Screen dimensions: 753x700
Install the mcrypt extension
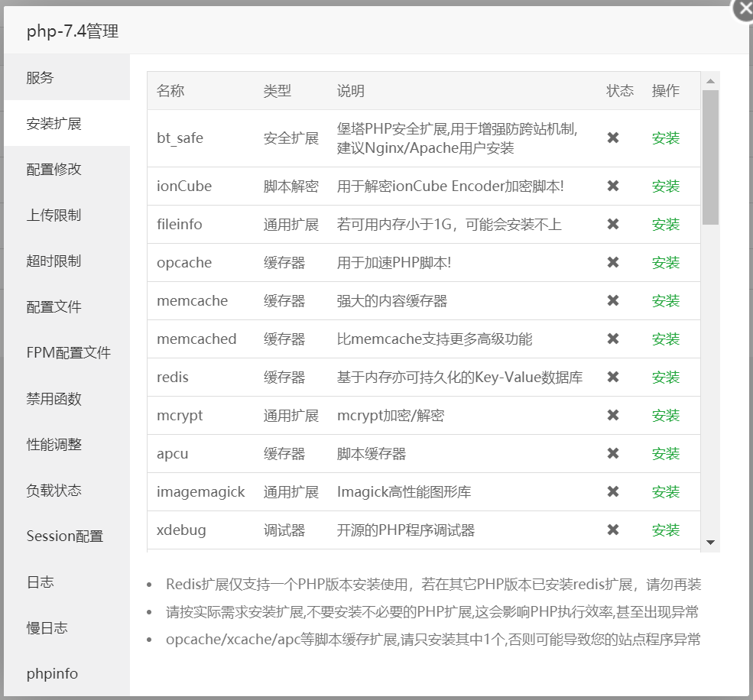tap(666, 415)
